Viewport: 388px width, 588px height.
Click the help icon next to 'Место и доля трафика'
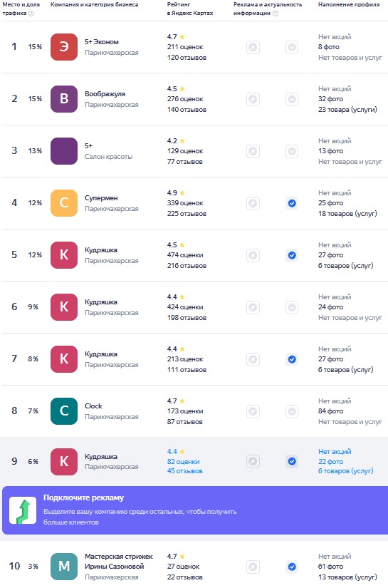pyautogui.click(x=31, y=14)
